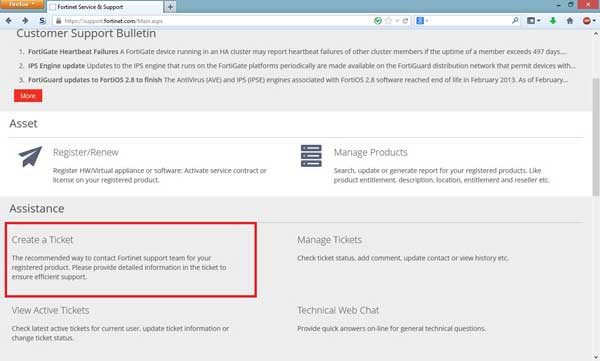This screenshot has width=600, height=361.
Task: Click the vertical scrollbar thumb
Action: click(596, 137)
